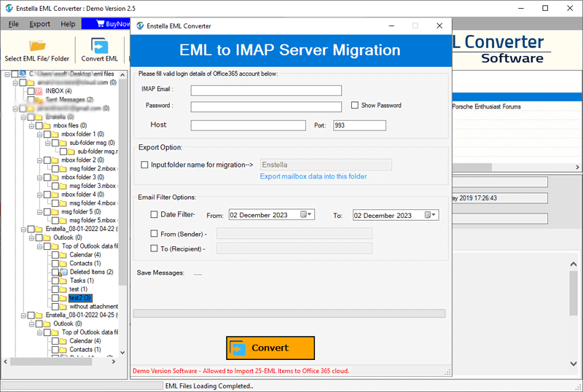Click the Calendar (4) folder icon under test2 tree

click(x=63, y=255)
